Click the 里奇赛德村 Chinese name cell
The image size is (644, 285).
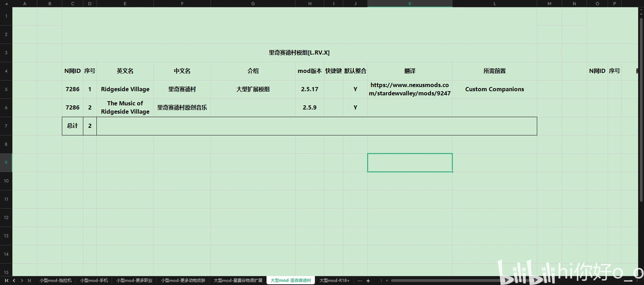point(183,89)
